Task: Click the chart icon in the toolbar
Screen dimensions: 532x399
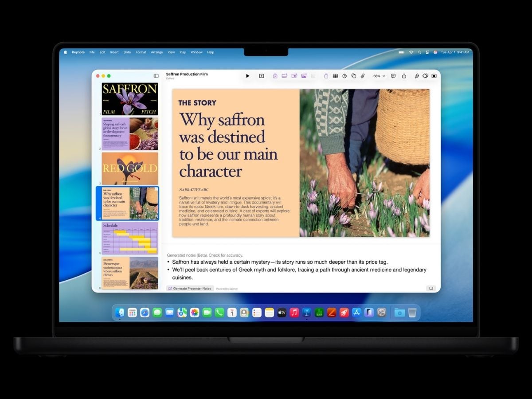Action: coord(344,76)
